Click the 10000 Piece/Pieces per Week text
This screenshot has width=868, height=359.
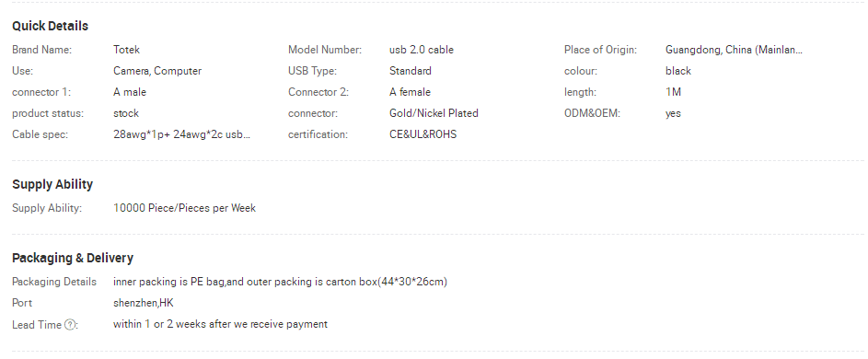(184, 208)
